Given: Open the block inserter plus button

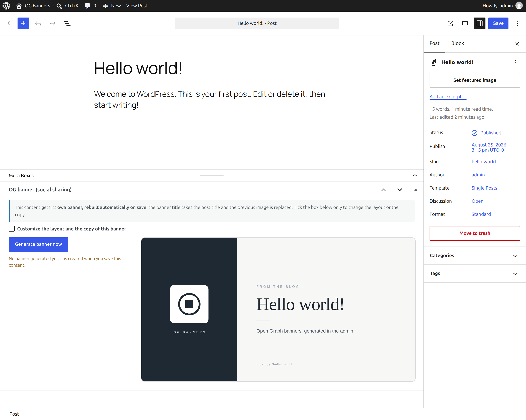Looking at the screenshot, I should (x=23, y=23).
